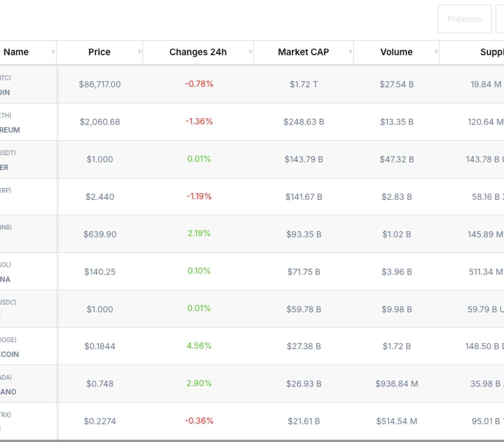Select the $639.90 price cell
Viewport: 504px width, 442px height.
click(100, 234)
